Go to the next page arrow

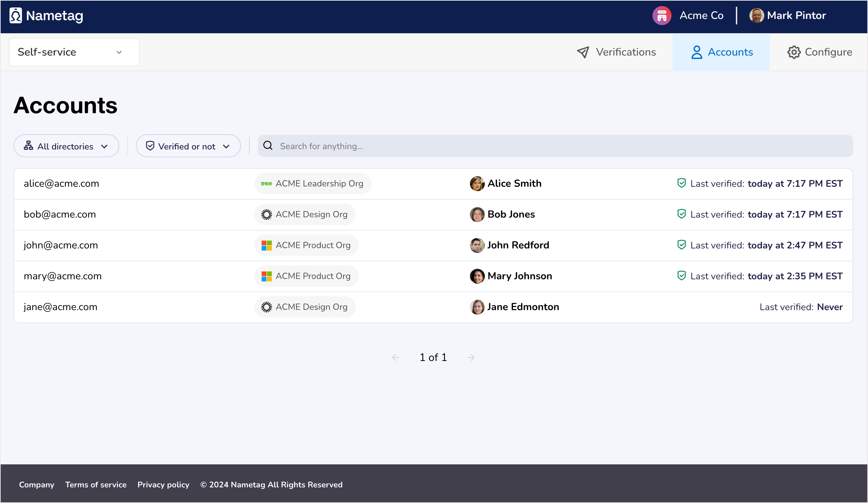[x=471, y=358]
